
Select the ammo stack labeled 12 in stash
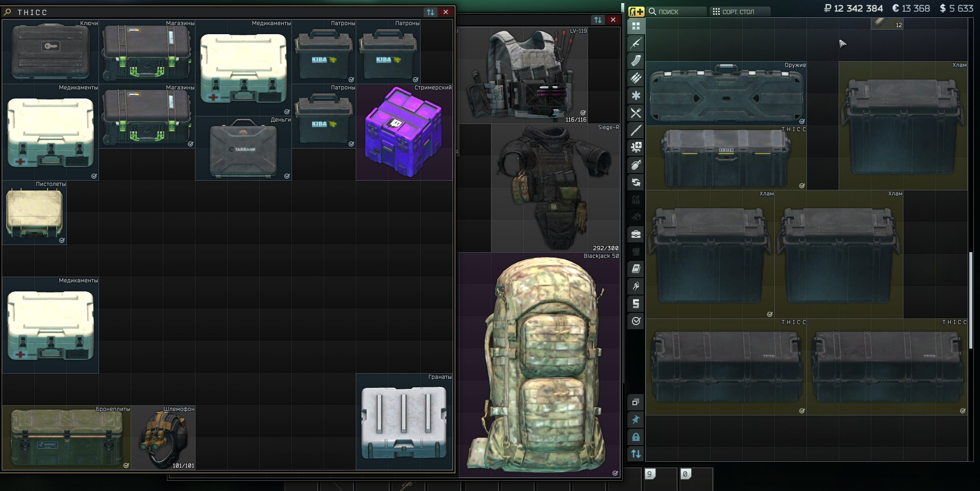[x=887, y=23]
